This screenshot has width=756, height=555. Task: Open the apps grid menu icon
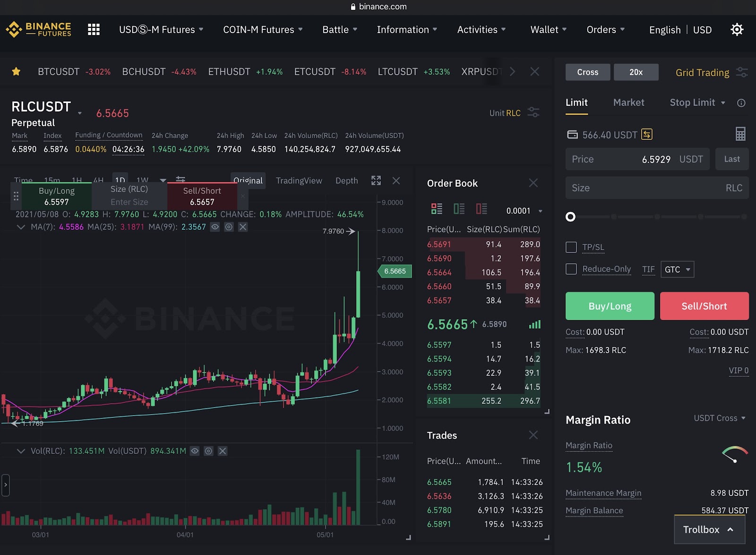pos(94,29)
